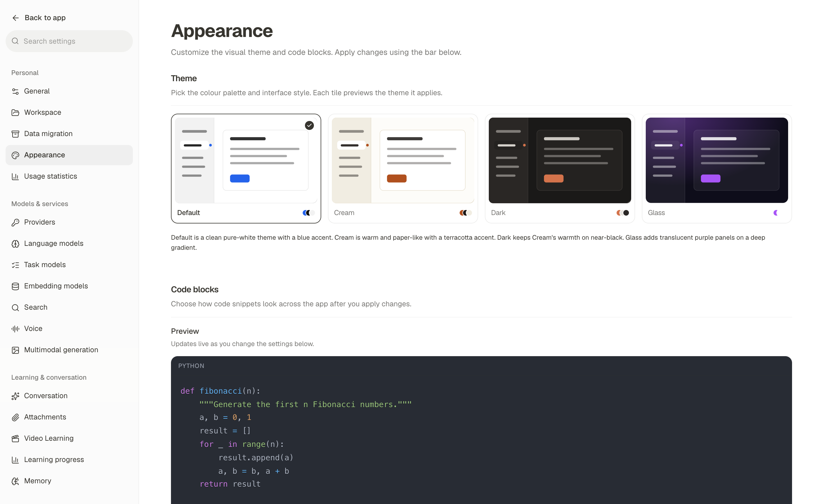Click the Code blocks heading
The height and width of the screenshot is (504, 824).
pos(195,290)
